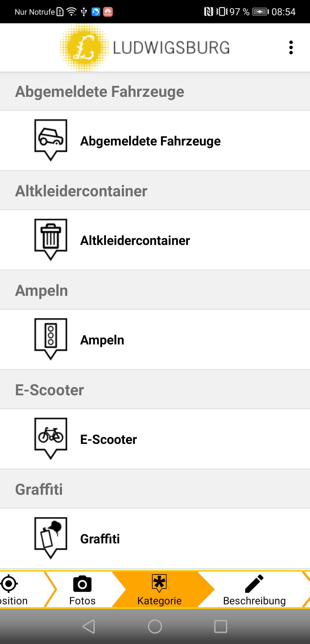The image size is (310, 644).
Task: Choose the E-Scooter category label
Action: (108, 439)
